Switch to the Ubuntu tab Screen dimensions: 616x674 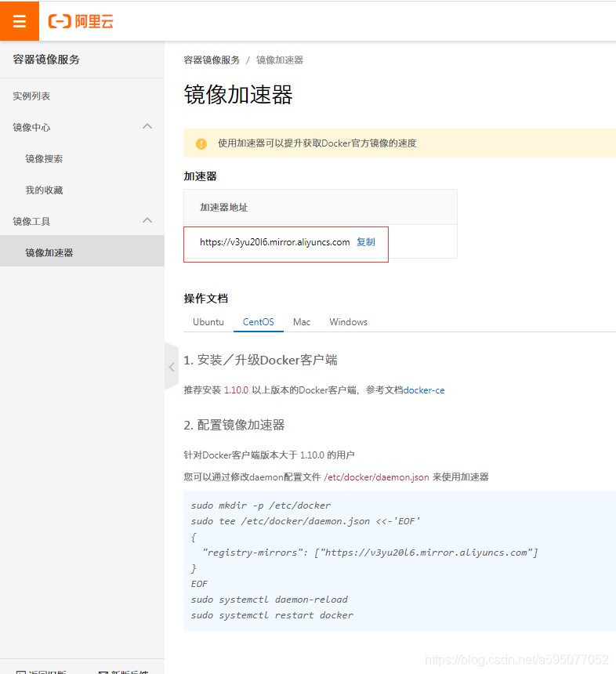pyautogui.click(x=208, y=322)
